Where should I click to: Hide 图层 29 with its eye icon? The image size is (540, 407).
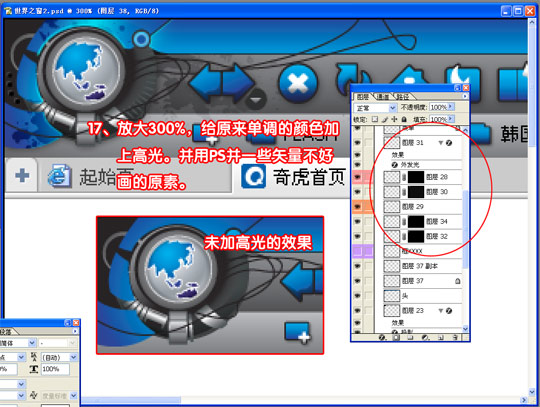tap(357, 207)
